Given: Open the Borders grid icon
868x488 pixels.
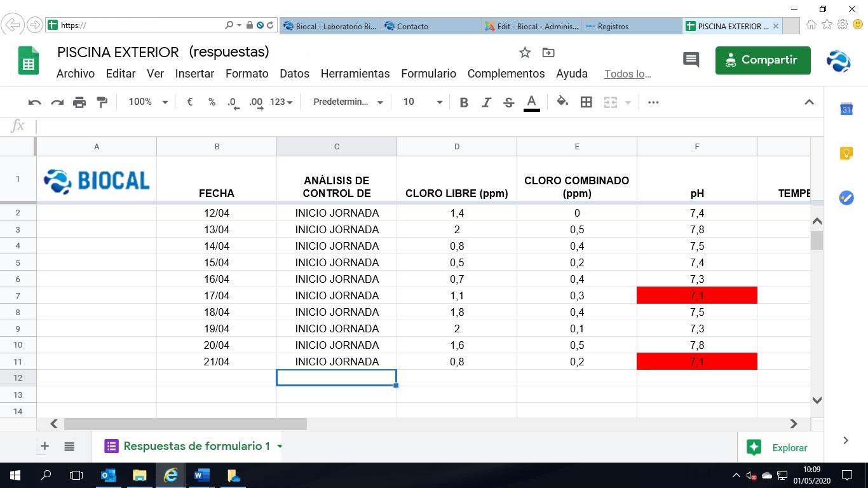Looking at the screenshot, I should click(587, 102).
